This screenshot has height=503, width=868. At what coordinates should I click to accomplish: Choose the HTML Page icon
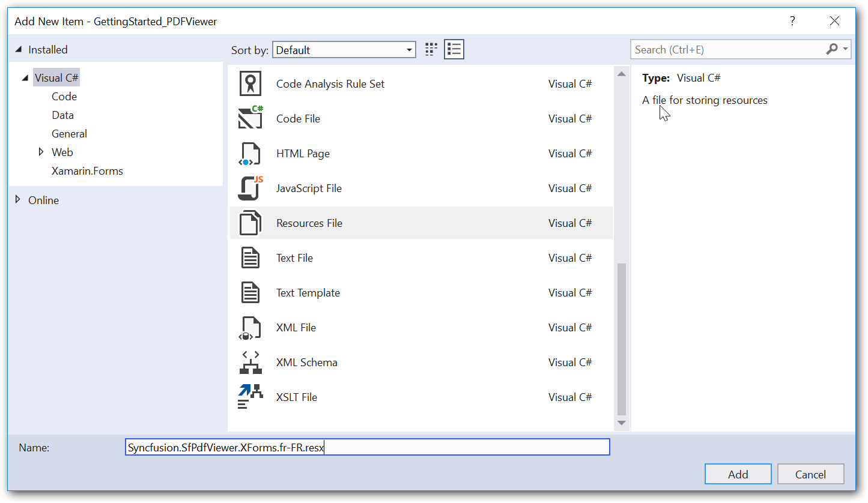[x=250, y=154]
